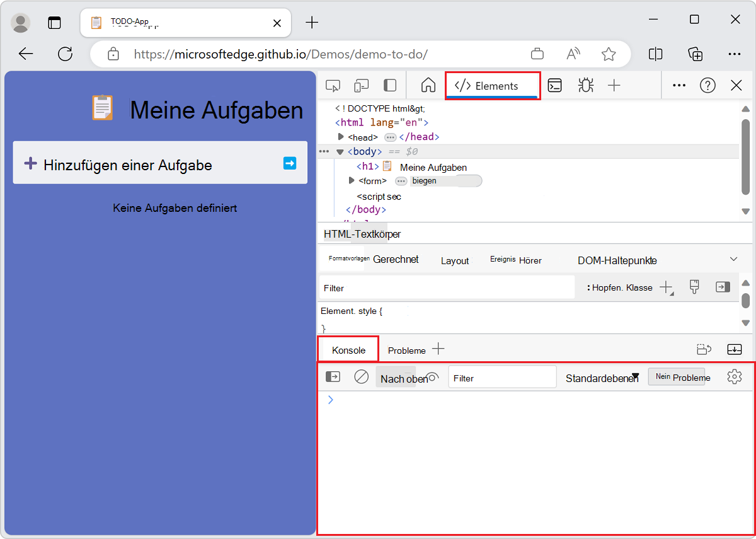The width and height of the screenshot is (756, 539).
Task: Toggle element states with the Hopfen Klasse control
Action: (621, 287)
